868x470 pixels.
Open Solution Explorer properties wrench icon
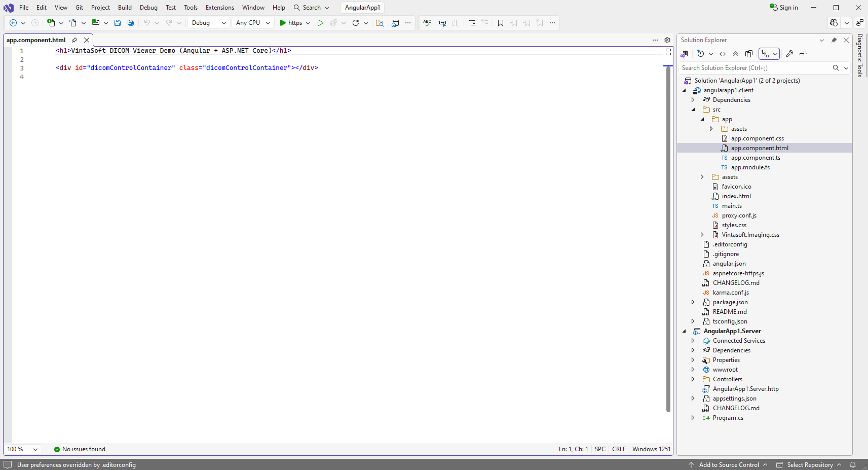point(789,54)
